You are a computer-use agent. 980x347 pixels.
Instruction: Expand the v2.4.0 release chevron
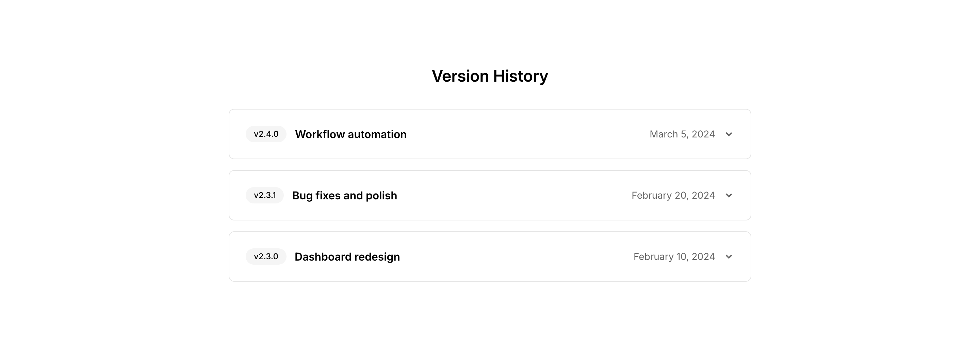pos(729,134)
